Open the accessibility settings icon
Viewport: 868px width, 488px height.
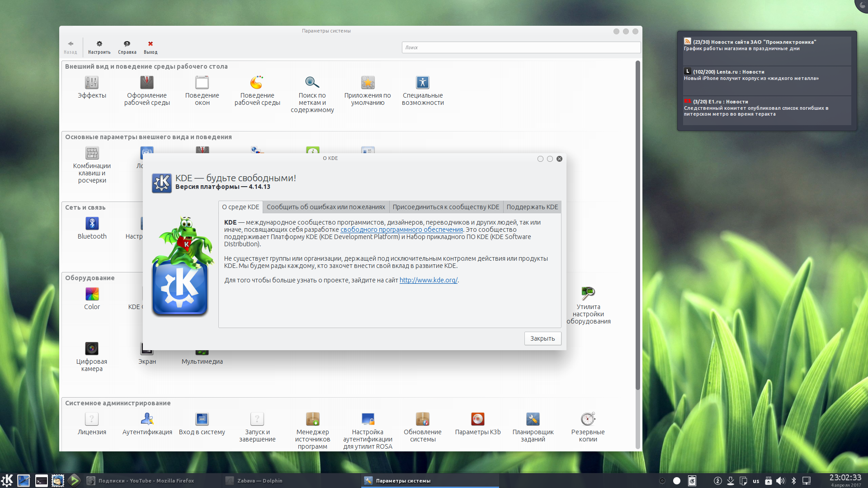[x=422, y=83]
